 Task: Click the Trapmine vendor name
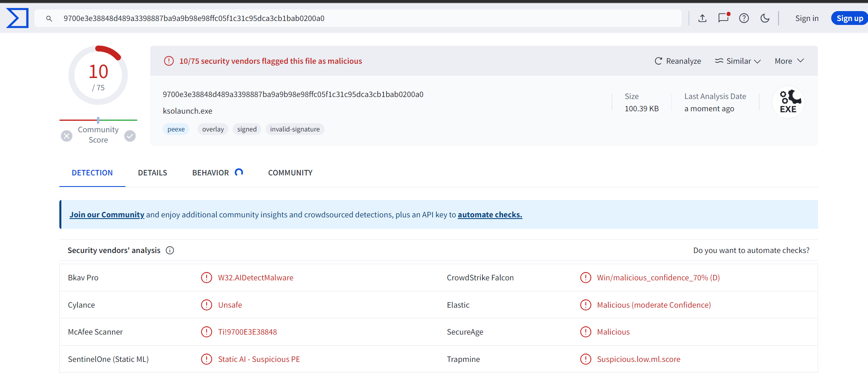pyautogui.click(x=463, y=359)
